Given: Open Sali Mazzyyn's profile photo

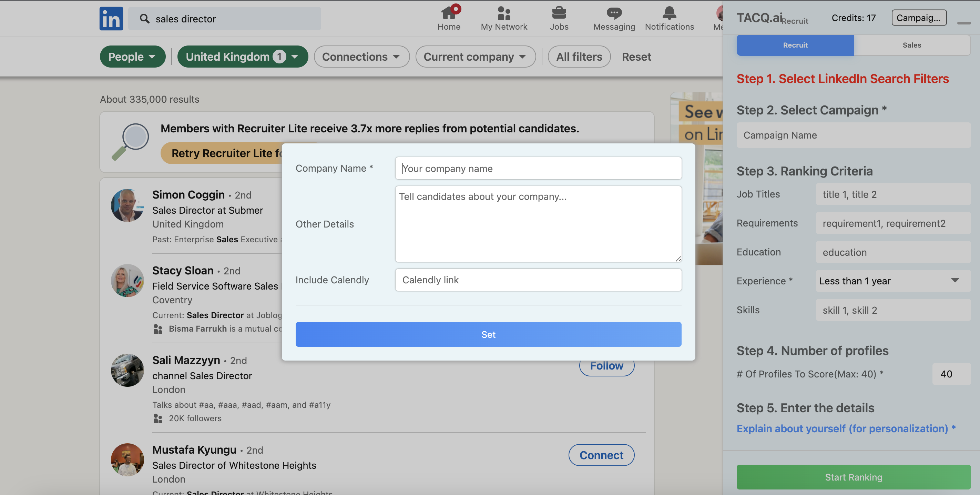Looking at the screenshot, I should (127, 370).
